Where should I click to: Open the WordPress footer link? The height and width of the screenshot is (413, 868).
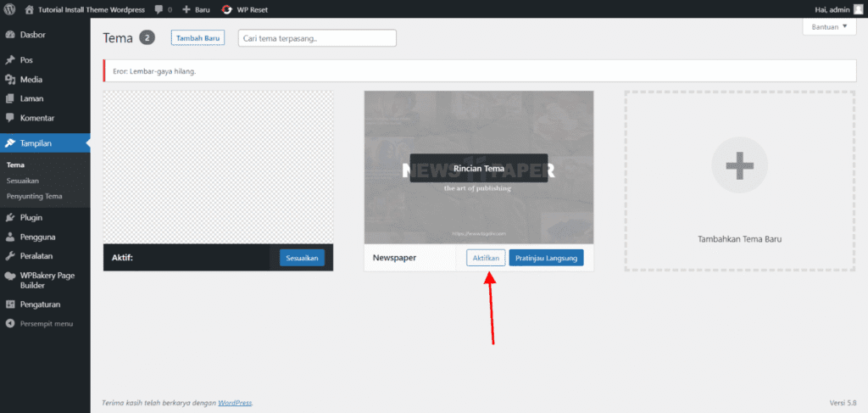click(235, 403)
